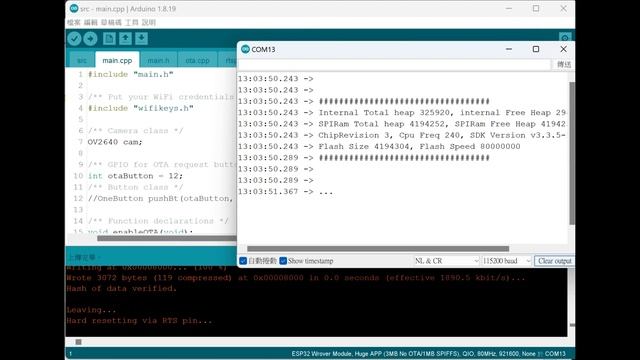Click 'Leaving...' console text
Image resolution: width=640 pixels, height=360 pixels.
[x=91, y=310]
